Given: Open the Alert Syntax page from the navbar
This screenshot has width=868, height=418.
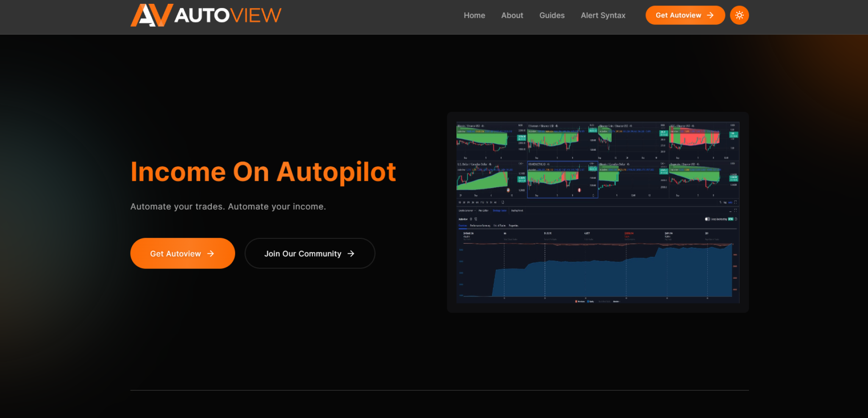Looking at the screenshot, I should (603, 15).
